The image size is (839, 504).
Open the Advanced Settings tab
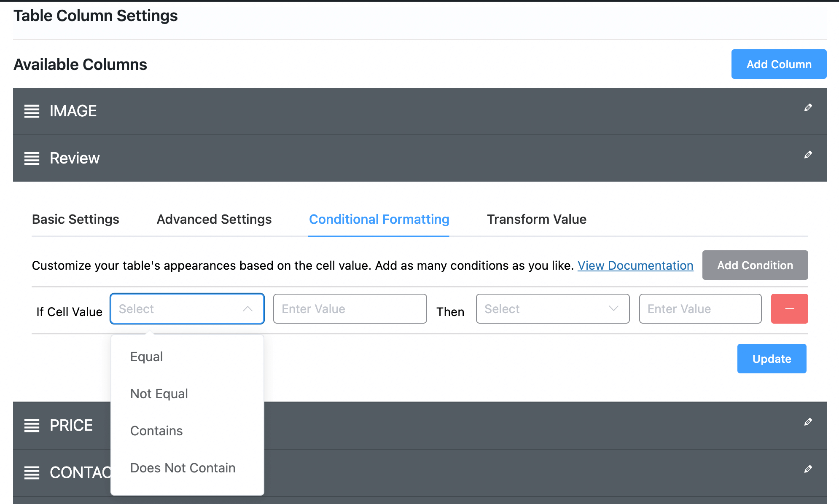(x=214, y=219)
